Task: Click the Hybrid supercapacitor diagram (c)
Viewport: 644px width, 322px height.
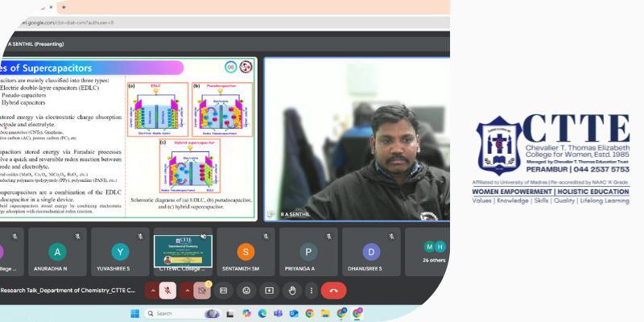Action: coord(190,166)
